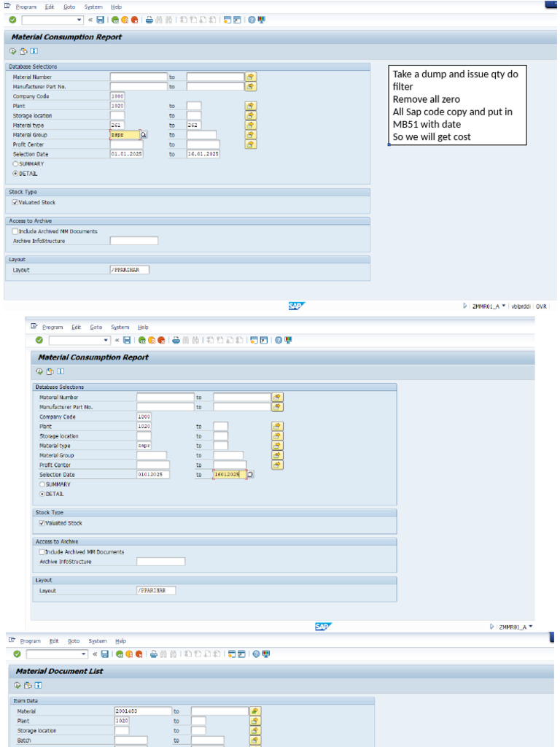Click green Back icon in Material Document List toolbar
Screen dimensions: 560x747
(119, 654)
